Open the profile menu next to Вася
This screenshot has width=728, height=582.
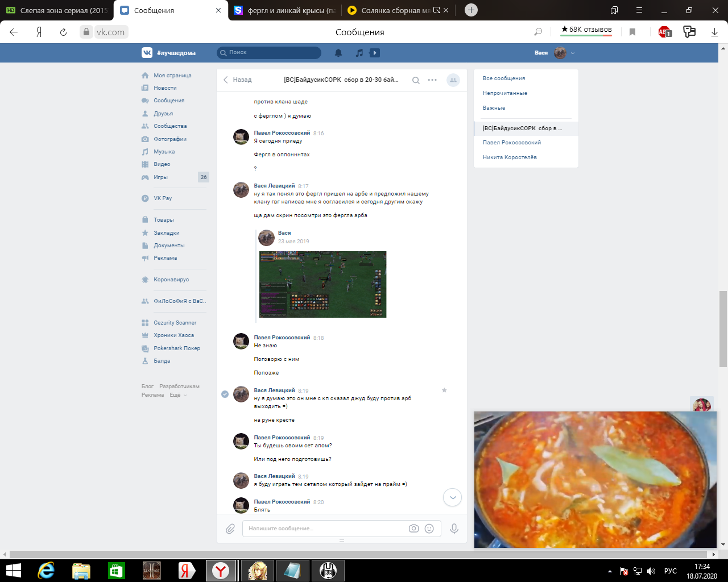(572, 52)
